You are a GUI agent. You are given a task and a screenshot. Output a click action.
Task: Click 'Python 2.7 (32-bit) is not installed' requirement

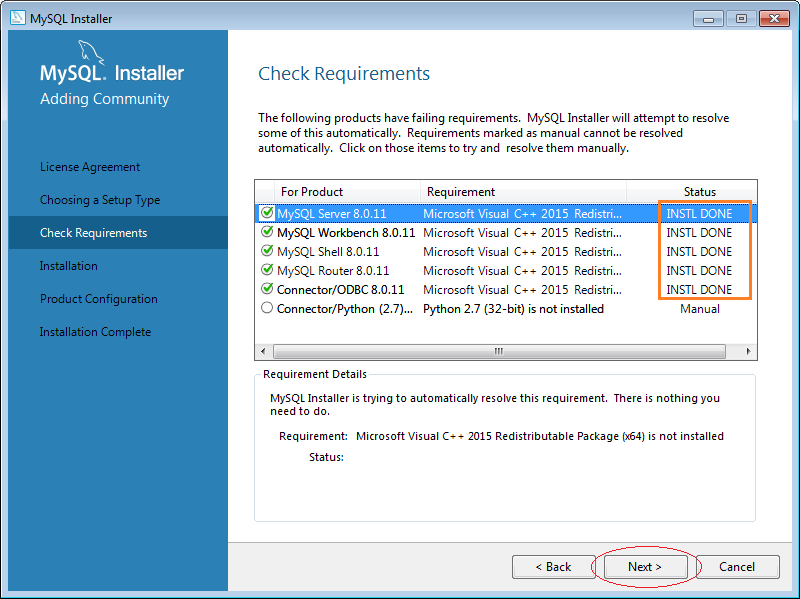click(x=513, y=309)
